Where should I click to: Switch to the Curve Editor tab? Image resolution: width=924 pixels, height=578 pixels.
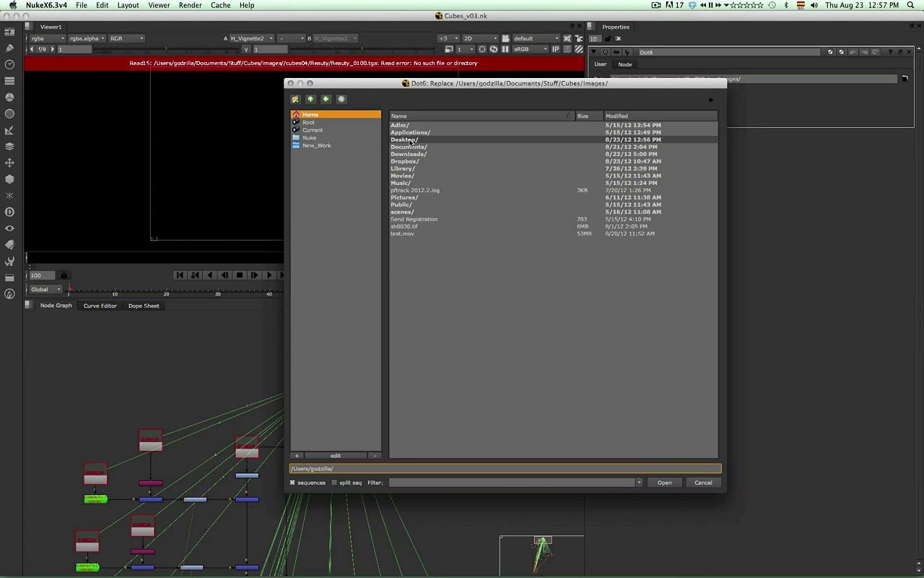(x=100, y=306)
